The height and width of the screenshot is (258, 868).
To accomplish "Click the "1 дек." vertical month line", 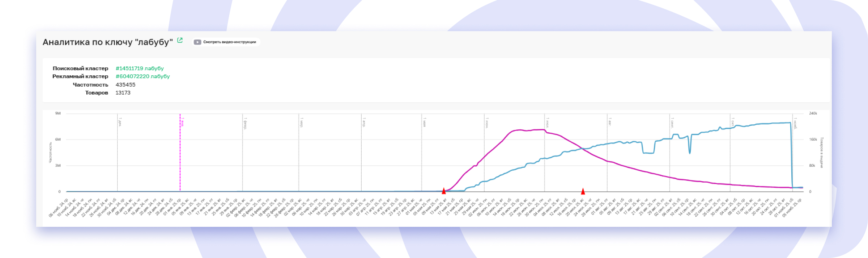I will pyautogui.click(x=118, y=152).
